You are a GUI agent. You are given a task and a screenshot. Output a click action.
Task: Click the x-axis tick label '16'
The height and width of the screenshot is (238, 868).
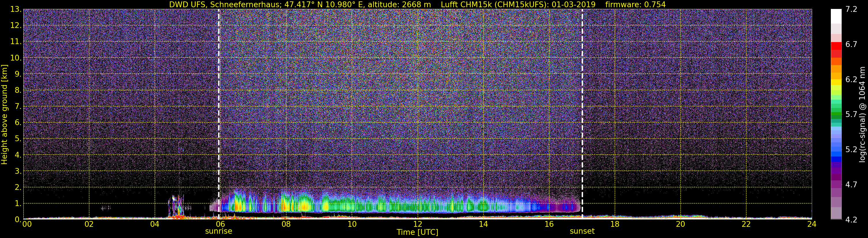tap(549, 224)
